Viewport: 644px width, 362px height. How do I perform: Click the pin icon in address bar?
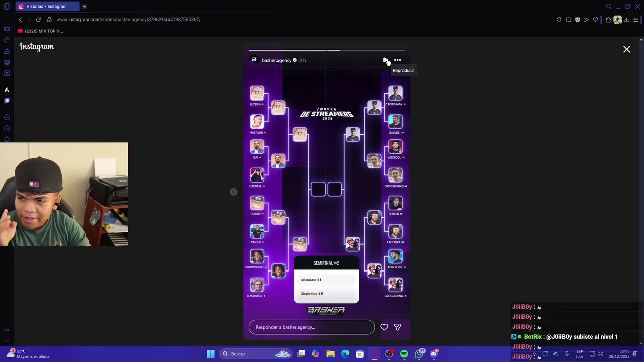pyautogui.click(x=559, y=20)
